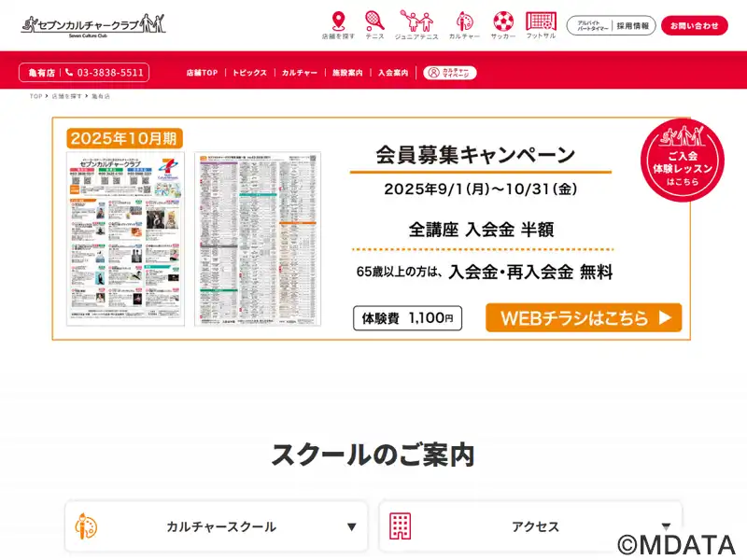This screenshot has width=747, height=560.
Task: Expand the カルチャースクール dropdown
Action: coord(217,526)
